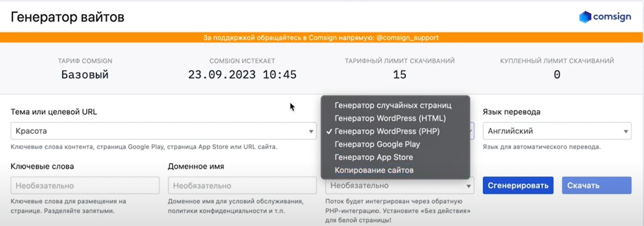The width and height of the screenshot is (644, 226).
Task: Click the Сгенерировать button
Action: tap(518, 186)
